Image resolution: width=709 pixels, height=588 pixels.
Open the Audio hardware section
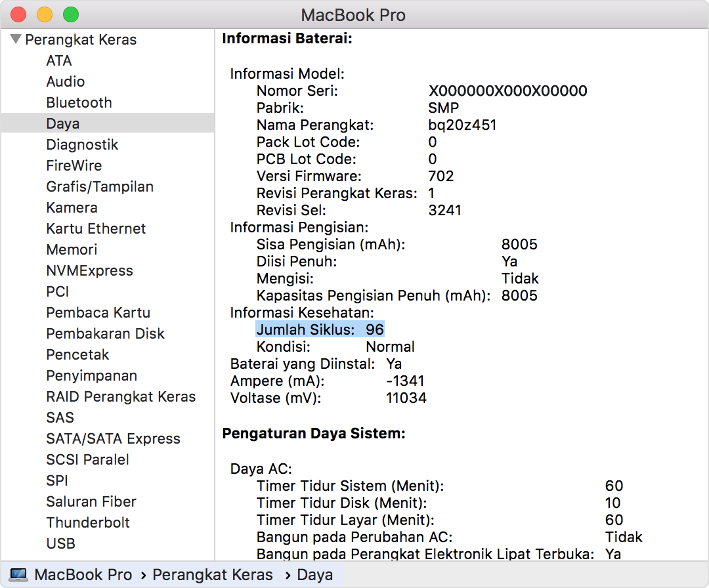[x=65, y=81]
